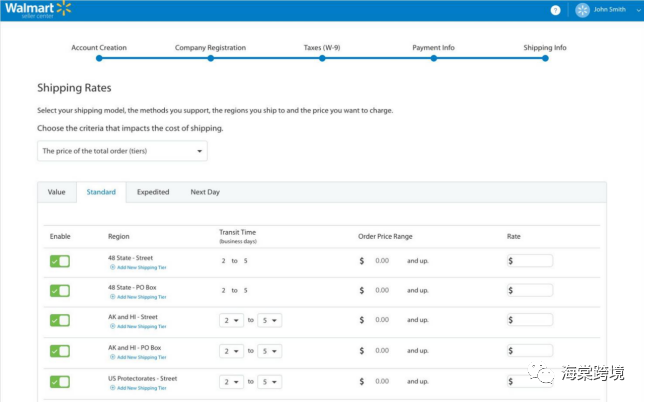Switch to the Expedited tab
This screenshot has height=402, width=645.
click(153, 192)
